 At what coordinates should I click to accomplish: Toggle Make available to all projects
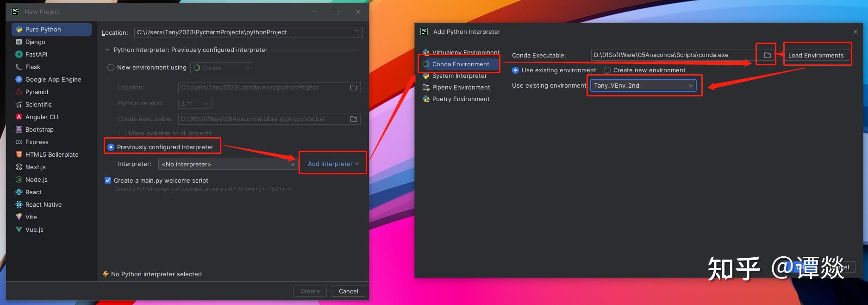(123, 133)
